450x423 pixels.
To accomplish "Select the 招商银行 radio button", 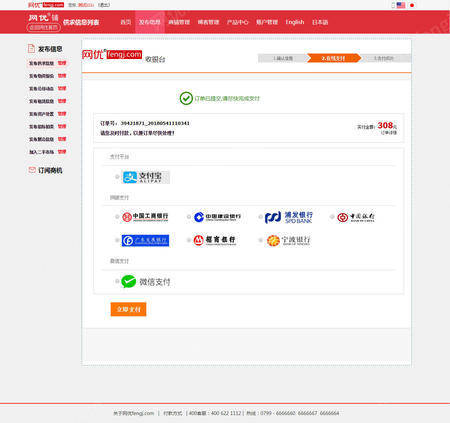I will [x=189, y=240].
